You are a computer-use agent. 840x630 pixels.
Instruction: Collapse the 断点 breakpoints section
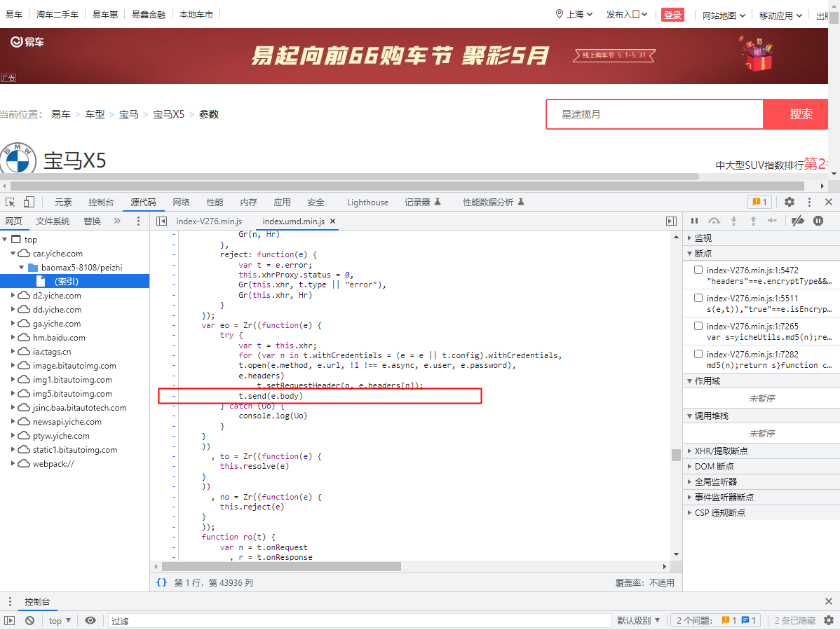coord(703,253)
